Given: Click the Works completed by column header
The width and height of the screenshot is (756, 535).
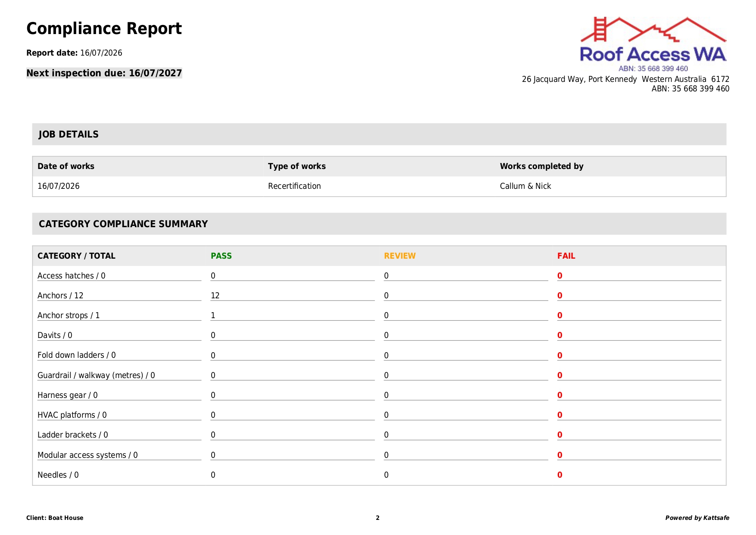Looking at the screenshot, I should tap(541, 166).
